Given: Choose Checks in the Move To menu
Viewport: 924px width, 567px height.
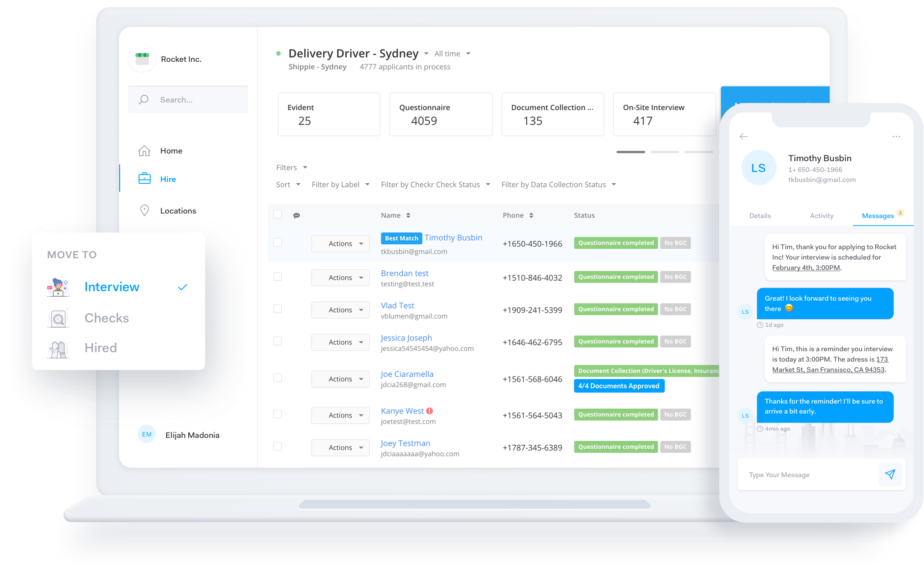Looking at the screenshot, I should [x=107, y=318].
